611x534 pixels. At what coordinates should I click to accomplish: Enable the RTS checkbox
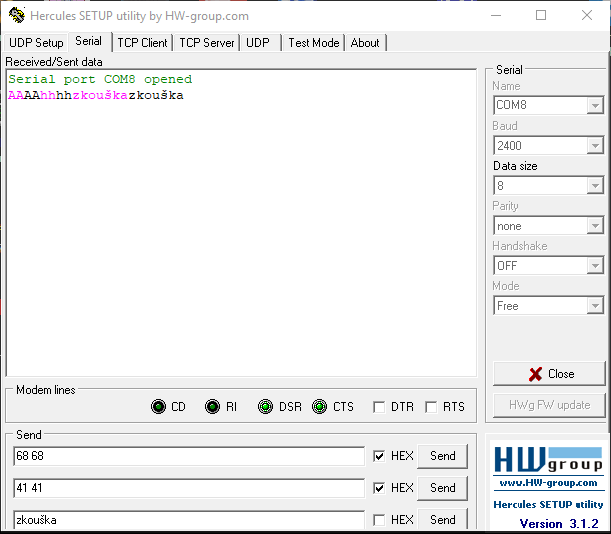pos(431,407)
